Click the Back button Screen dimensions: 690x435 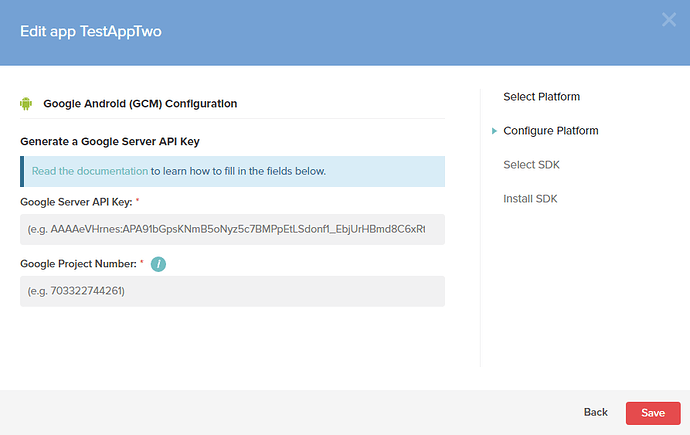coord(595,412)
